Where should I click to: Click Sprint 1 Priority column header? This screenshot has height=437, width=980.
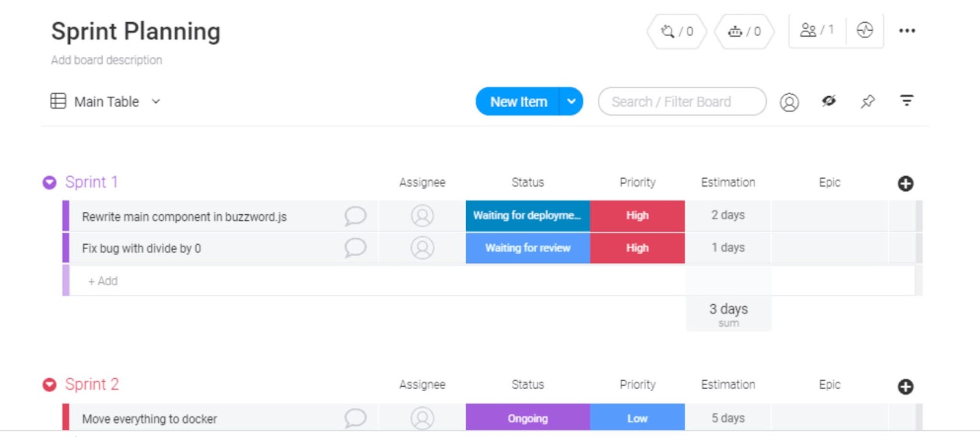[x=637, y=182]
